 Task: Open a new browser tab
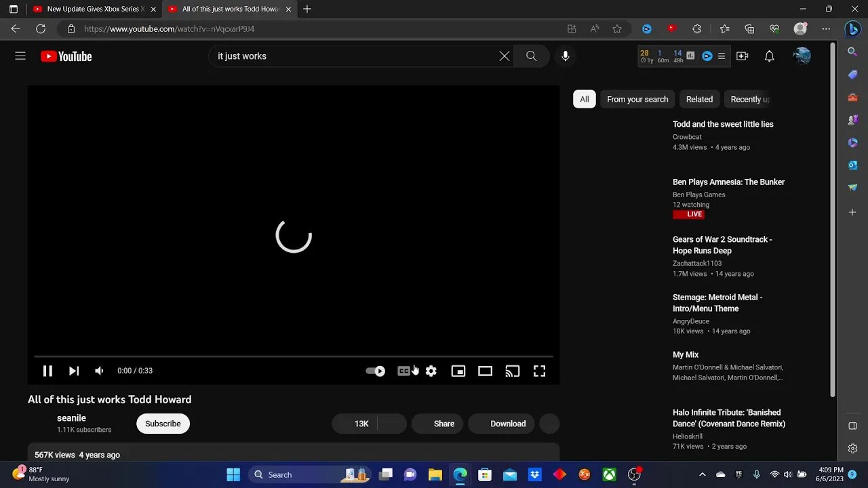[307, 9]
